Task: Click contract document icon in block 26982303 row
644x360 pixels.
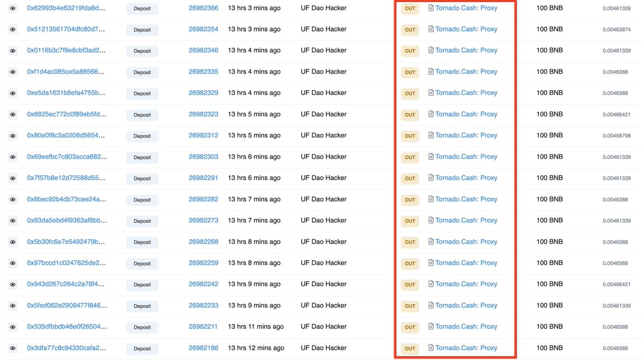Action: (431, 157)
